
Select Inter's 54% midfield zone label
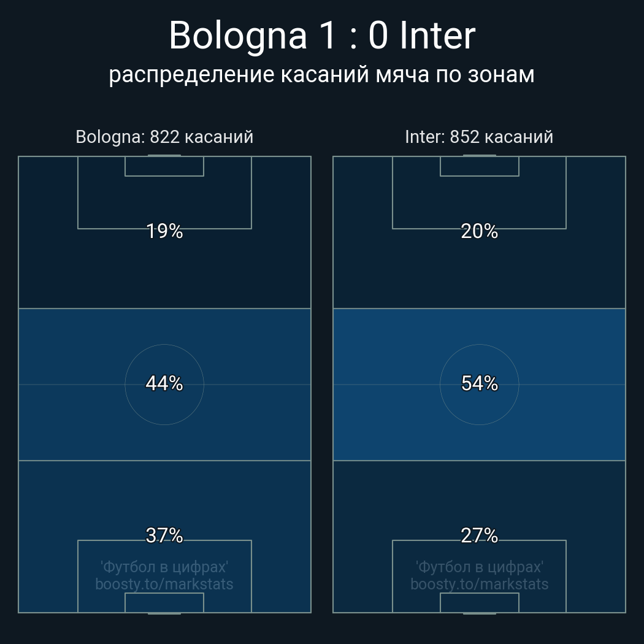pos(479,383)
